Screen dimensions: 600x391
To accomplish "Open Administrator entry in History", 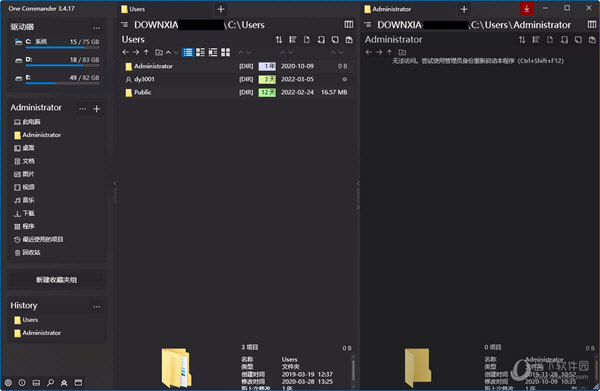I will [x=38, y=333].
